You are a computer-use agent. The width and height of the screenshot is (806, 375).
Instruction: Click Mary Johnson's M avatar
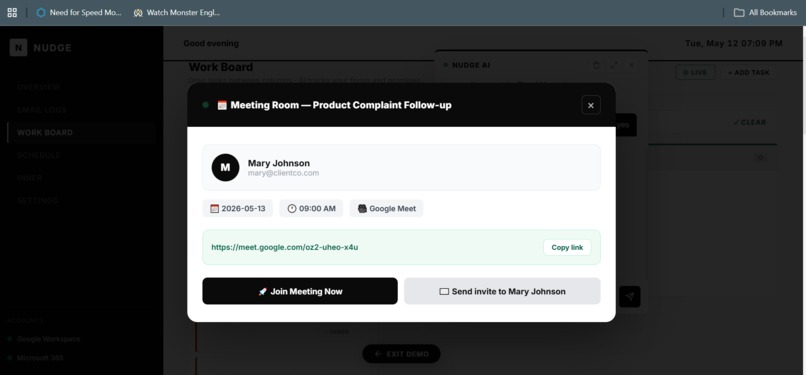click(x=225, y=167)
